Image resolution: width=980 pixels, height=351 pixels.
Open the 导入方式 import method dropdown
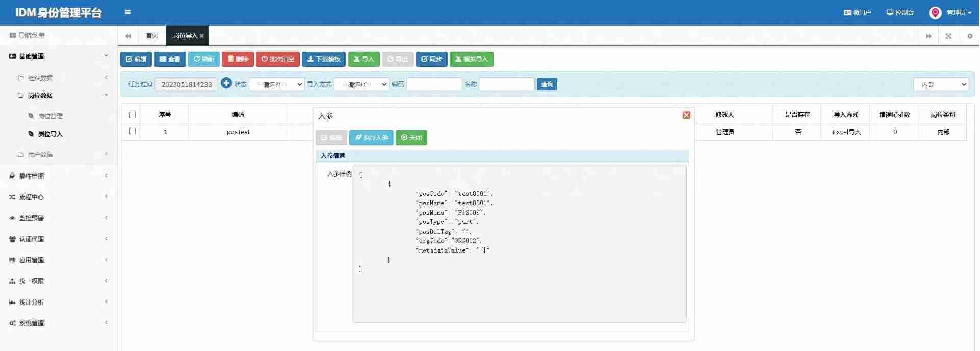point(362,84)
